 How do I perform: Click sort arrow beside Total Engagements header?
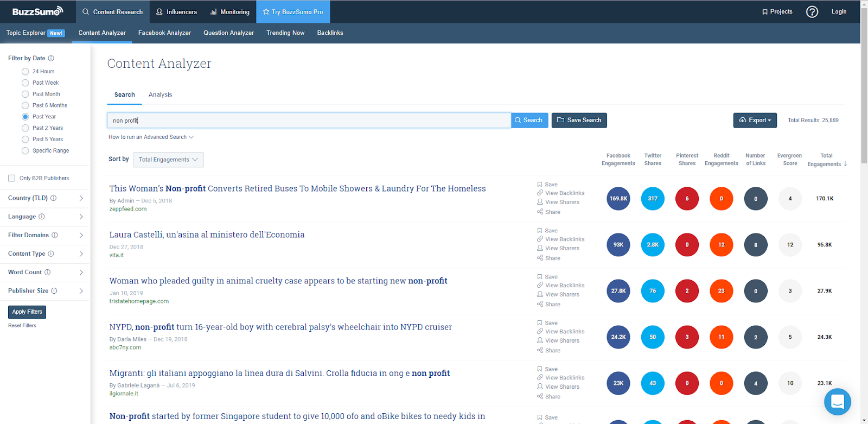coord(845,163)
